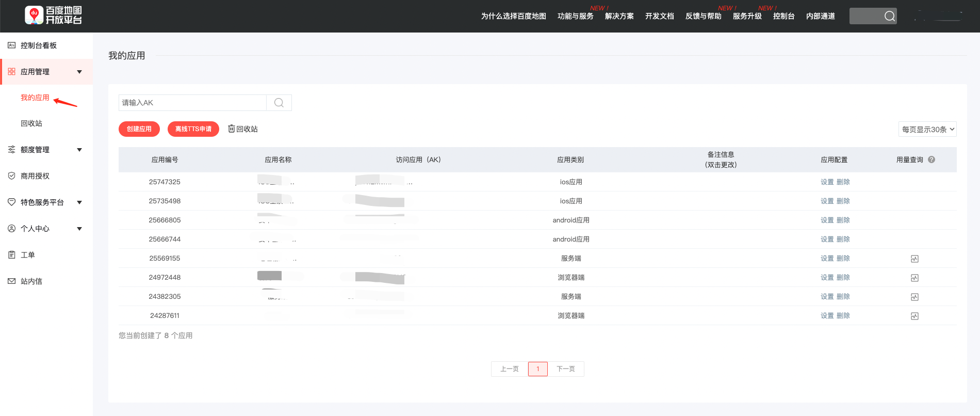This screenshot has height=416, width=980.
Task: Click the help question mark beside 用量查询
Action: (x=932, y=159)
